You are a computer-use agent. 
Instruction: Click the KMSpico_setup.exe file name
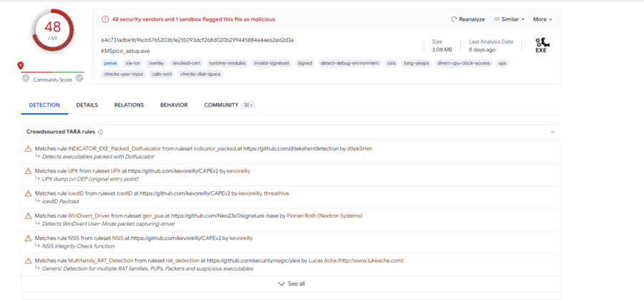[x=125, y=51]
